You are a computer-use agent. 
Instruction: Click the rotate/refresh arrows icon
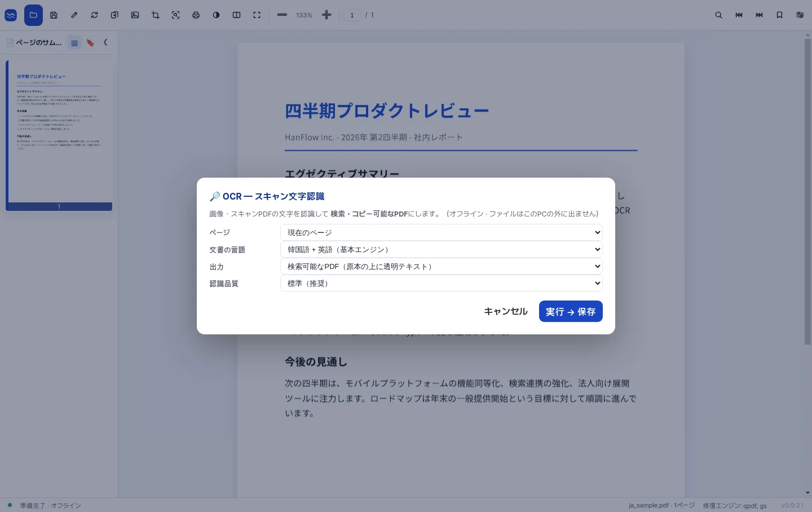tap(94, 15)
